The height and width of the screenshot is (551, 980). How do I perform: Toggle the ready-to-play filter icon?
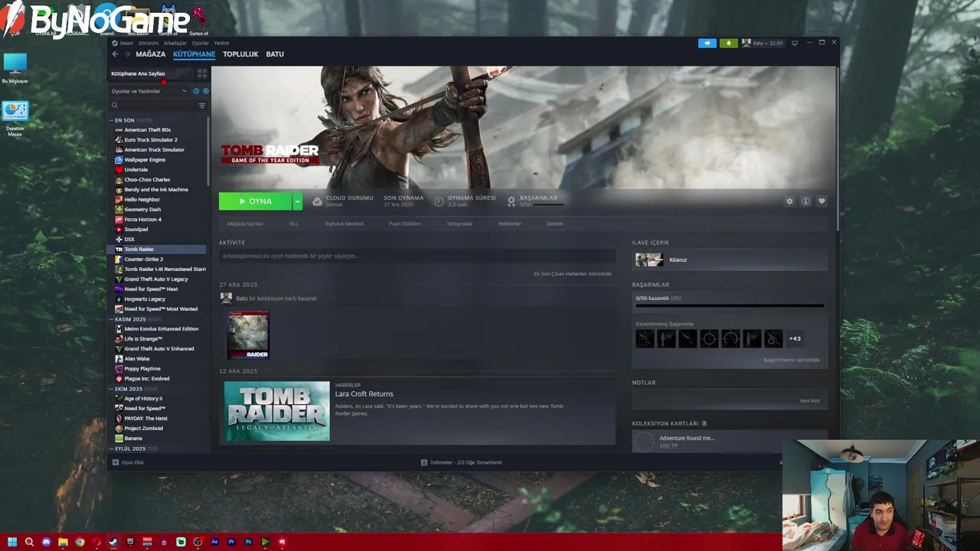click(x=205, y=91)
